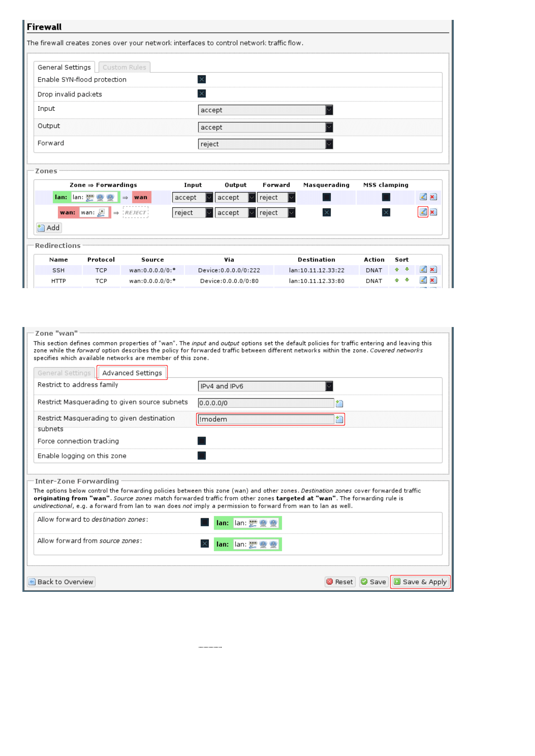535x756 pixels.
Task: Open Restrict to address family dropdown
Action: coord(265,386)
